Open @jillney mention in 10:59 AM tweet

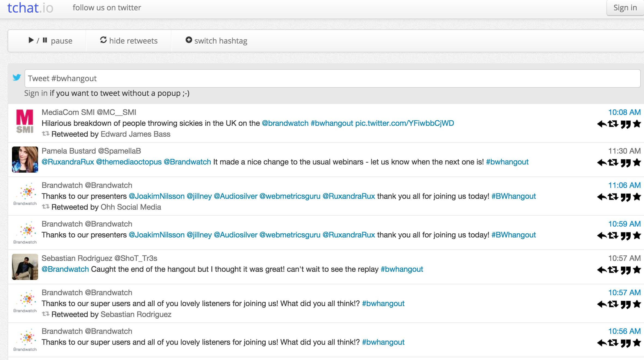tap(199, 235)
